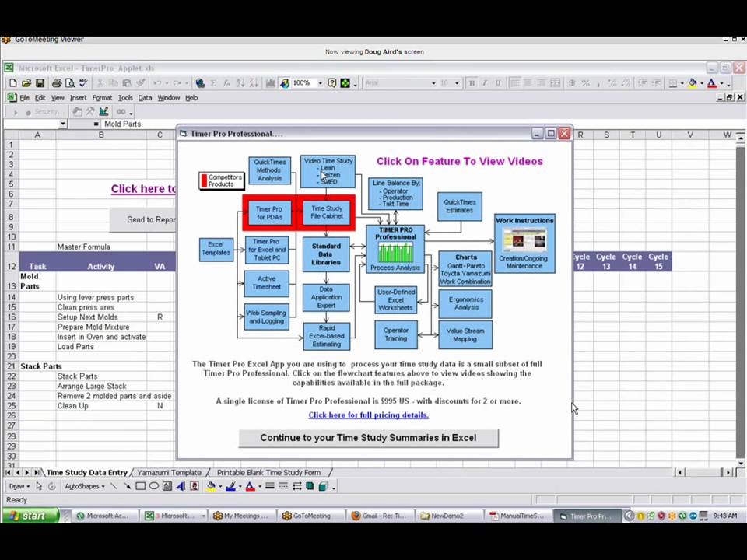The image size is (747, 560).
Task: Switch to Yamazumi Template sheet tab
Action: pos(169,472)
